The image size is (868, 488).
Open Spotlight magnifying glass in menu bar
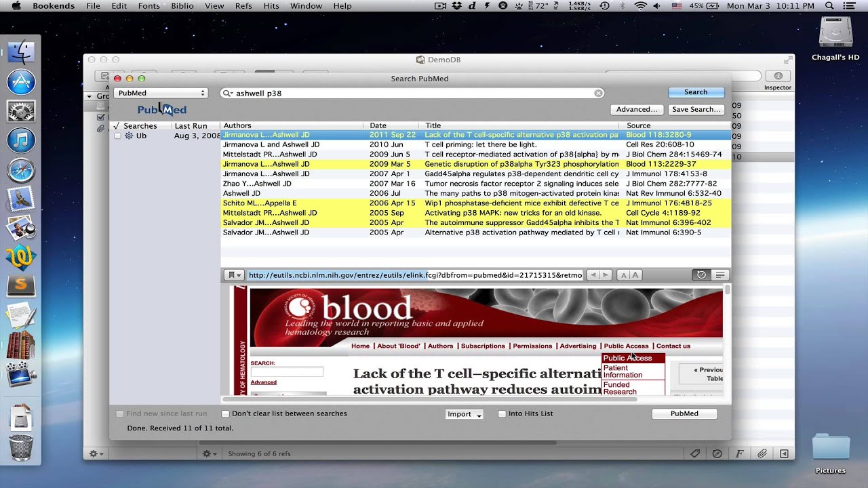tap(829, 6)
